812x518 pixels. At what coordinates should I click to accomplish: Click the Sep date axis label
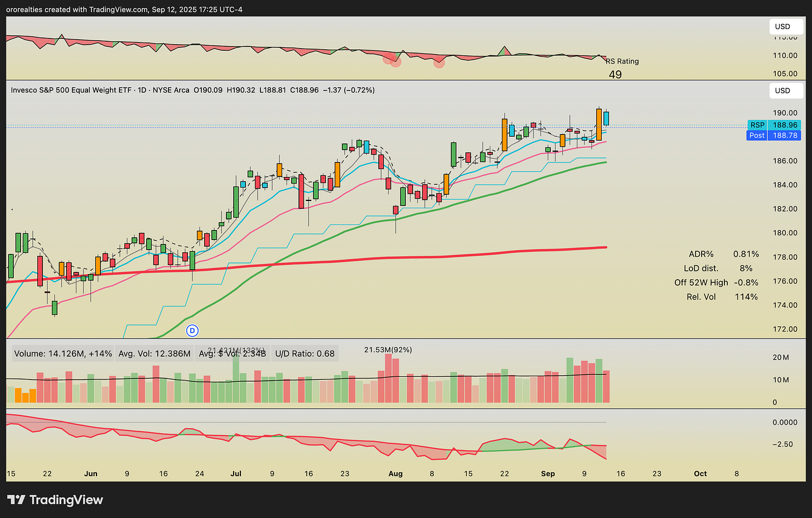click(548, 473)
